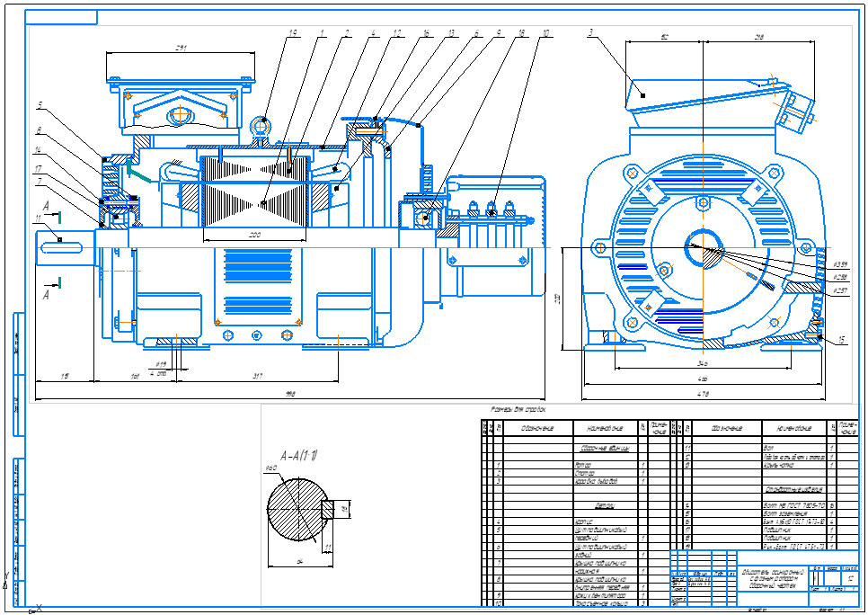Select the 'Сборочные единицы' section heading

pyautogui.click(x=605, y=449)
